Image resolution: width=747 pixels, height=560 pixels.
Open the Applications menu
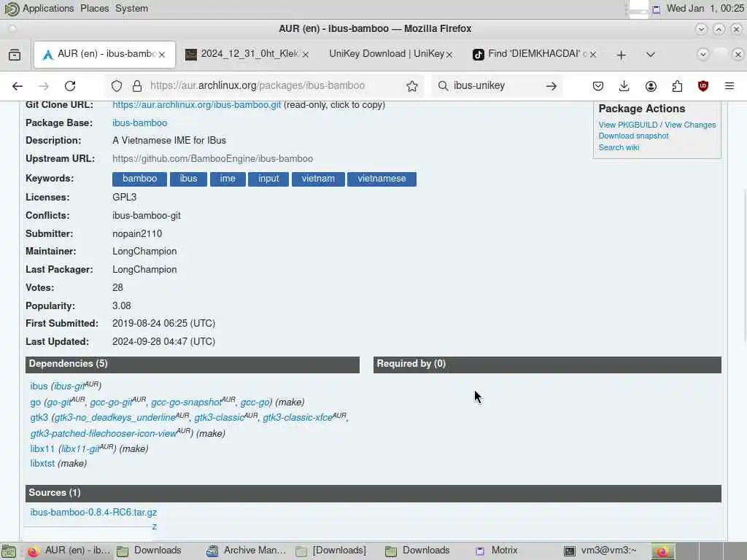48,9
